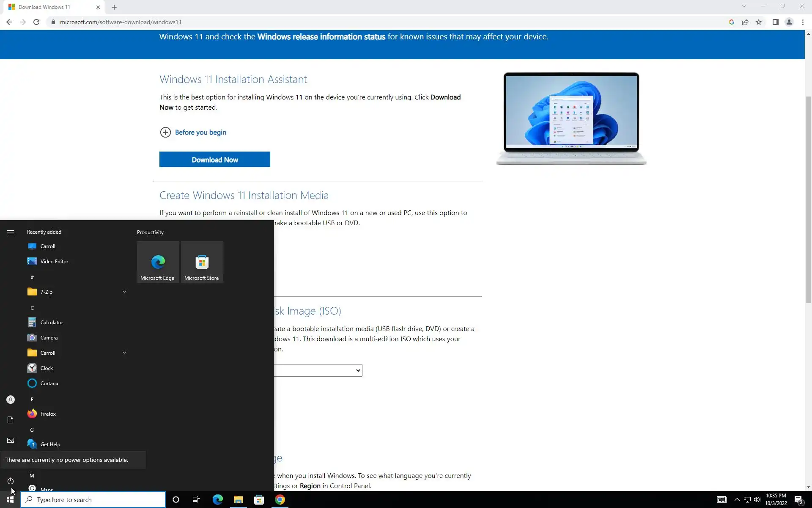
Task: Click the Type here to search box
Action: [x=93, y=500]
